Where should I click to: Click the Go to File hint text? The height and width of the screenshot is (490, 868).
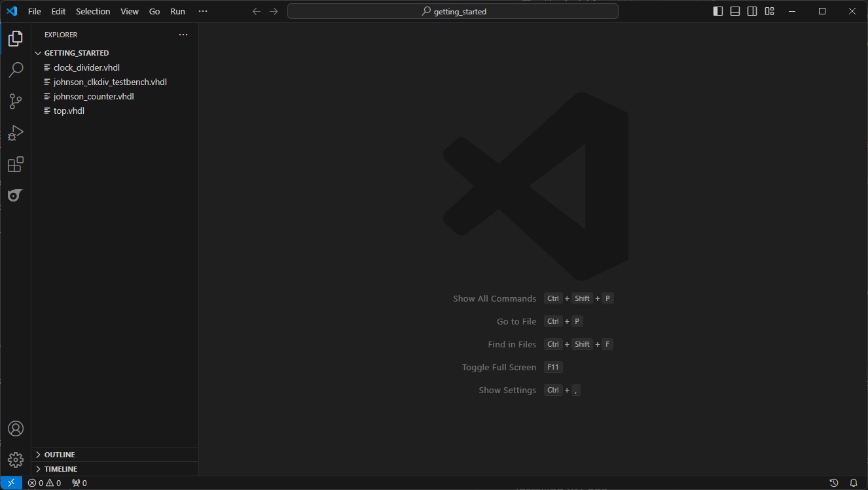pyautogui.click(x=516, y=321)
